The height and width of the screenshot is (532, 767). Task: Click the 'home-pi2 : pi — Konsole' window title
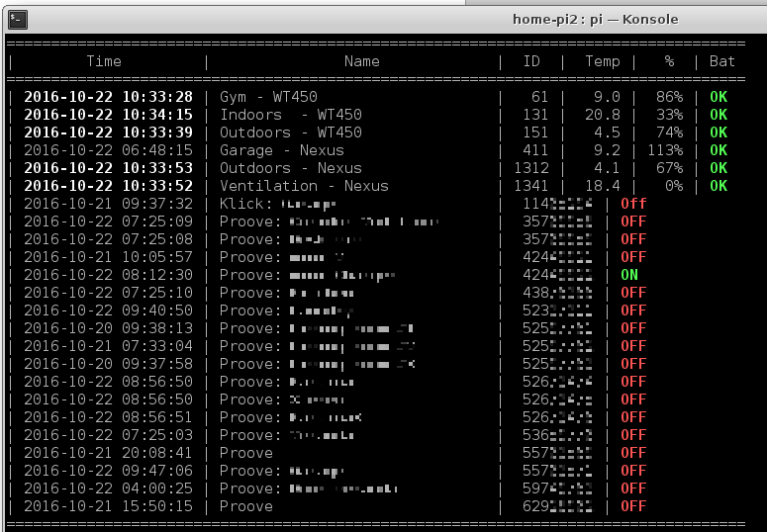click(596, 20)
